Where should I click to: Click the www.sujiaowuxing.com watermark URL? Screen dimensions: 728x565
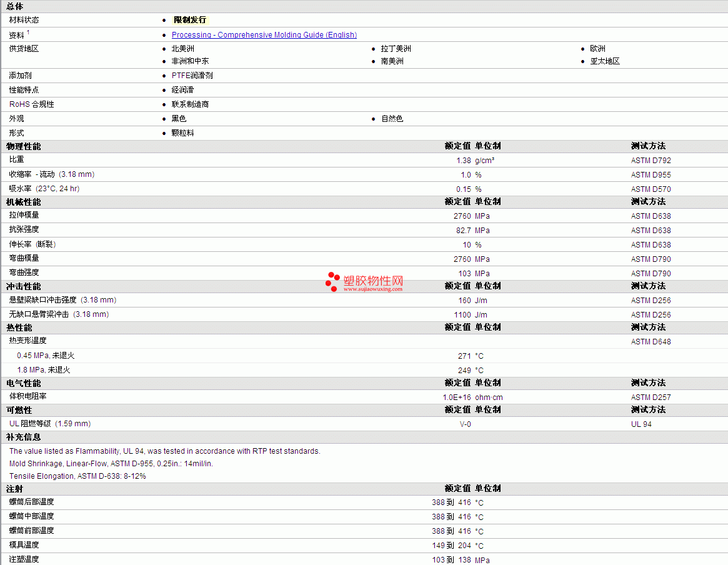[373, 289]
